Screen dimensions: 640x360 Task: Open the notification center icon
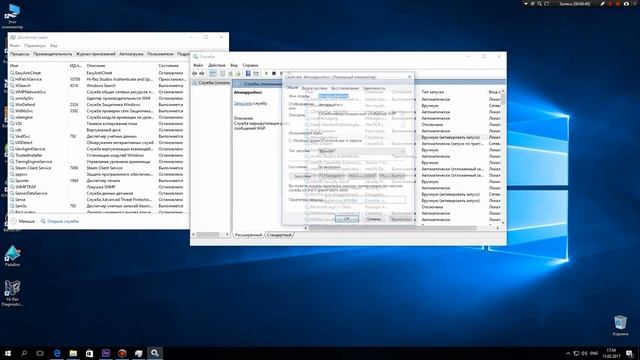click(x=629, y=353)
